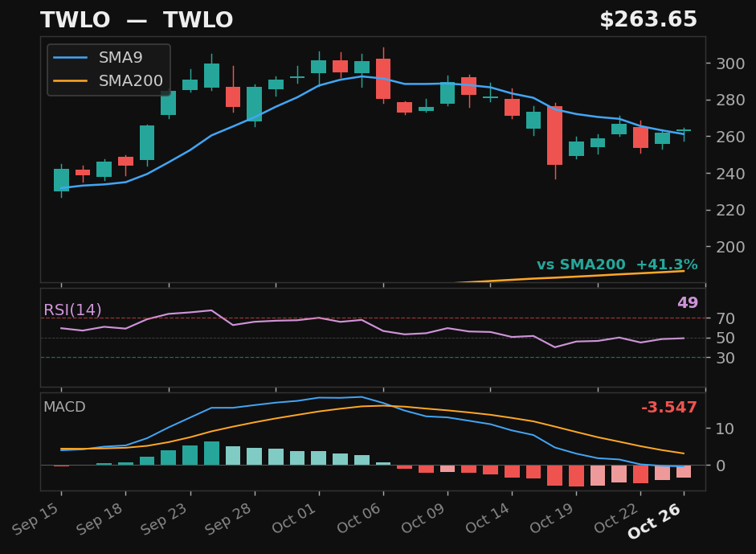The height and width of the screenshot is (554, 756).
Task: Click the blue SMA9 legend line swatch
Action: click(x=71, y=58)
